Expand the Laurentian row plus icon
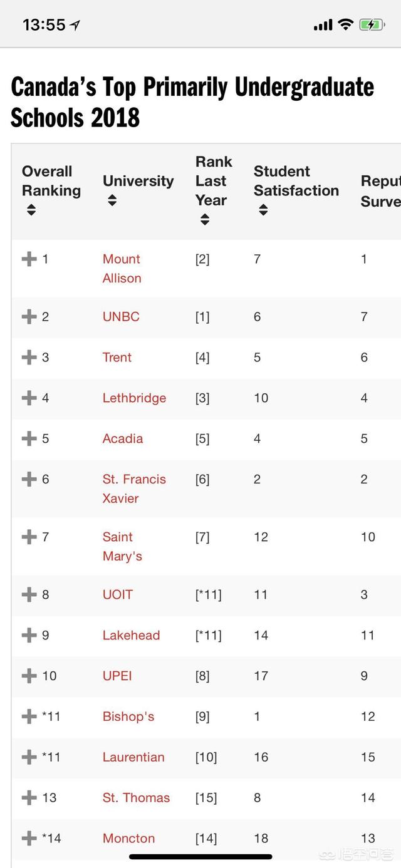This screenshot has width=401, height=868. [29, 757]
